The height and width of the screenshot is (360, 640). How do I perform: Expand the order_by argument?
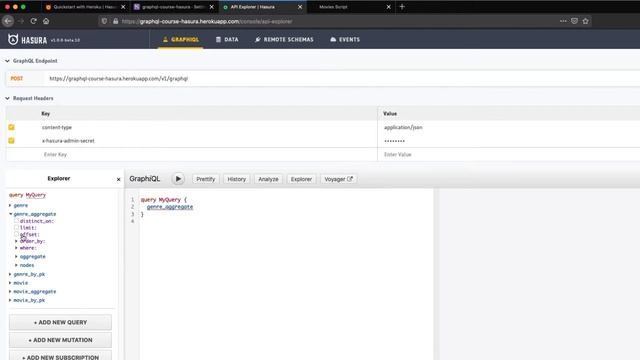pos(16,241)
